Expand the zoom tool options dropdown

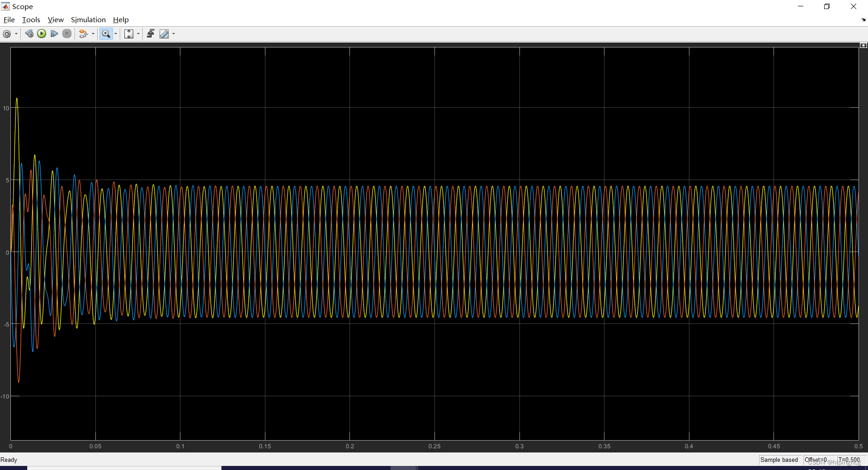(116, 34)
